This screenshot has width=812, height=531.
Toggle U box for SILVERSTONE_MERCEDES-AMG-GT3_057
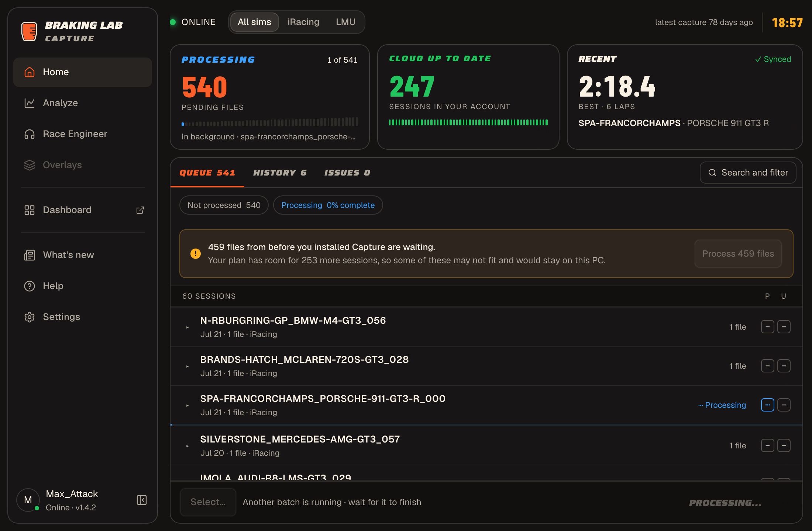tap(784, 445)
